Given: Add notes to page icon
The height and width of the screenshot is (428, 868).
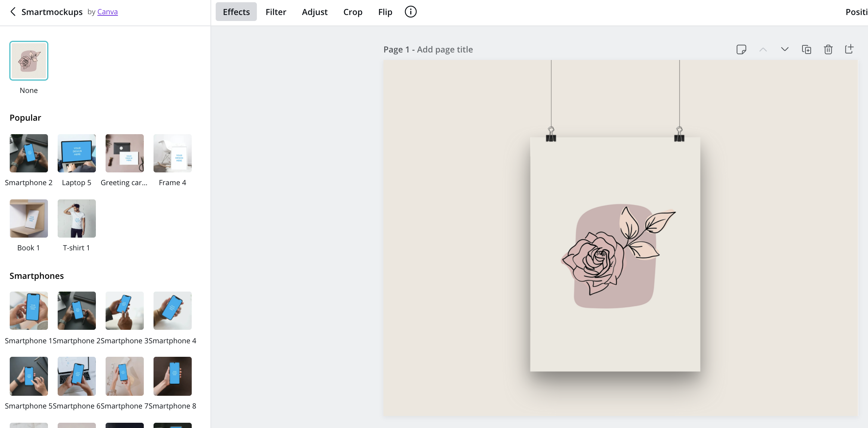Looking at the screenshot, I should (741, 49).
